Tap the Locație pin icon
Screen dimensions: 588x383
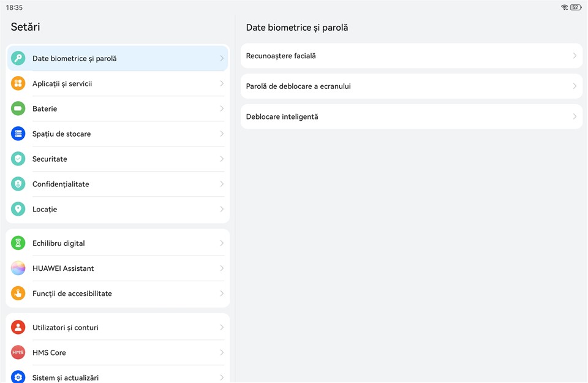pos(18,209)
